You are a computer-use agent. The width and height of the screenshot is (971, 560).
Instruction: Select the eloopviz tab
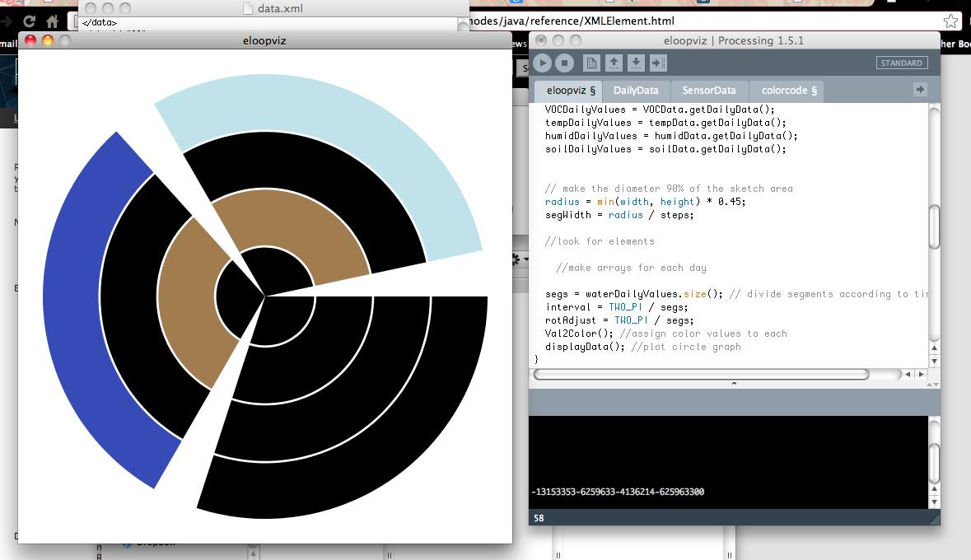[570, 91]
